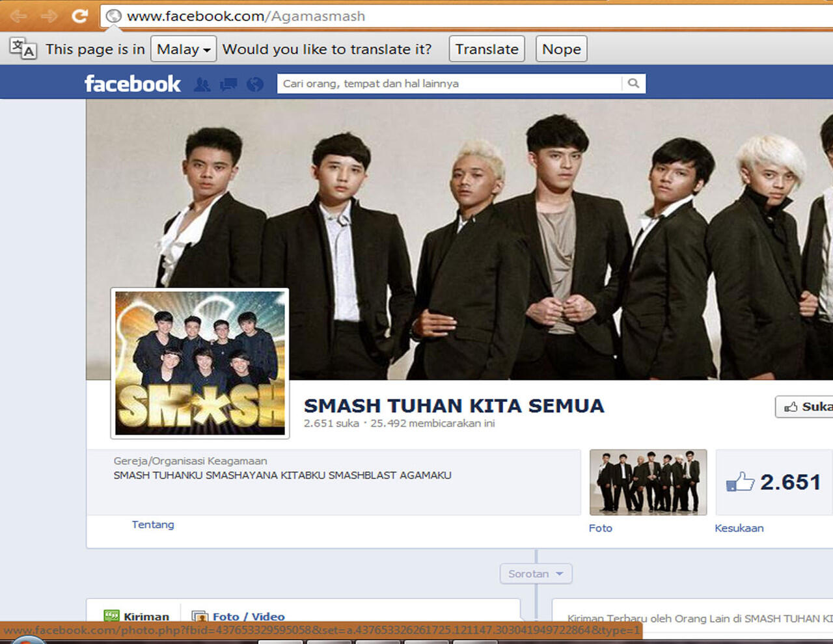The width and height of the screenshot is (833, 644).
Task: Open the Foto thumbnail of the band
Action: [x=648, y=482]
